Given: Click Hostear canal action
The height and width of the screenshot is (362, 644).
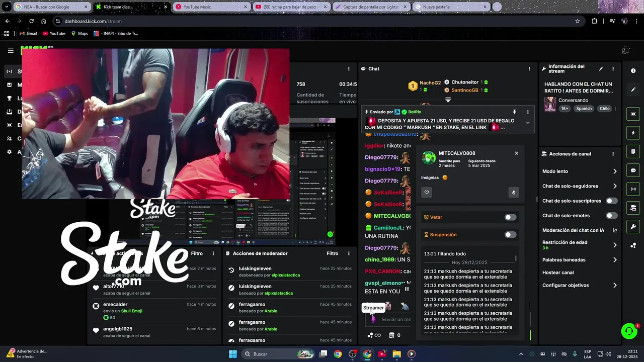Looking at the screenshot, I should click(558, 273).
